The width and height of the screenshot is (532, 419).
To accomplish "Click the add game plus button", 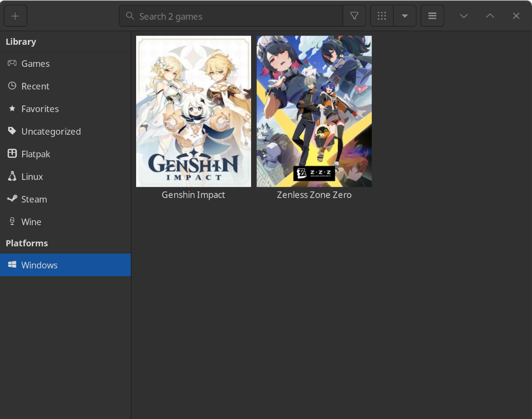I will [15, 15].
